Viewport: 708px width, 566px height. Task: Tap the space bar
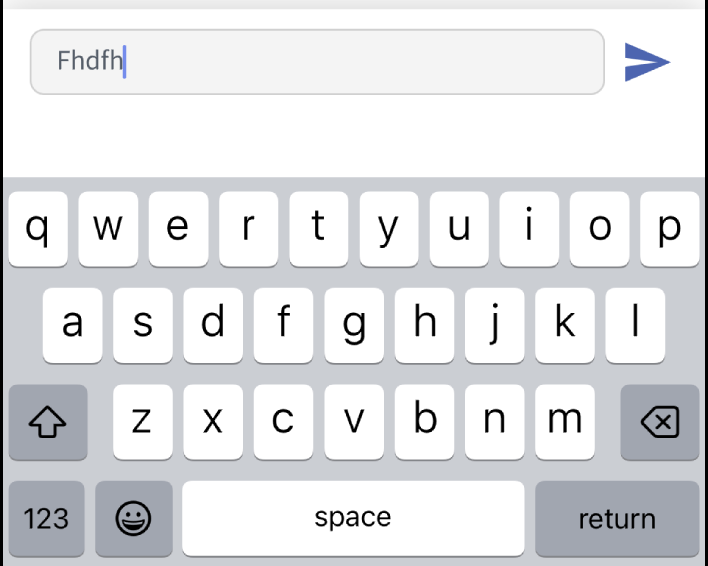[353, 519]
